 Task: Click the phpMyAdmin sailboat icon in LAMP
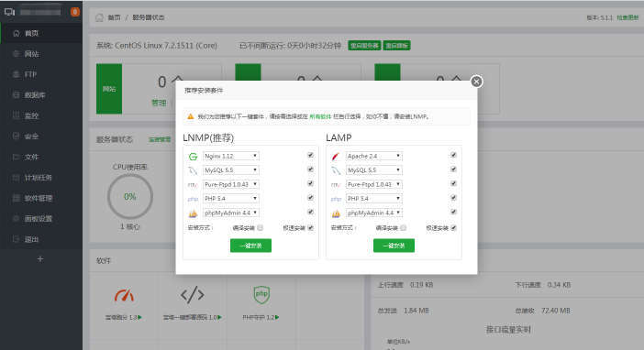coord(336,213)
